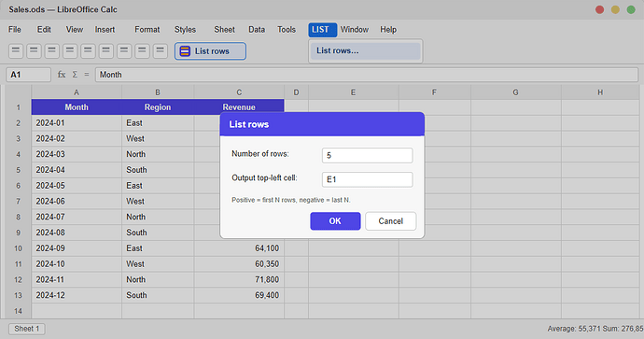
Task: Select column A header
Action: 77,92
